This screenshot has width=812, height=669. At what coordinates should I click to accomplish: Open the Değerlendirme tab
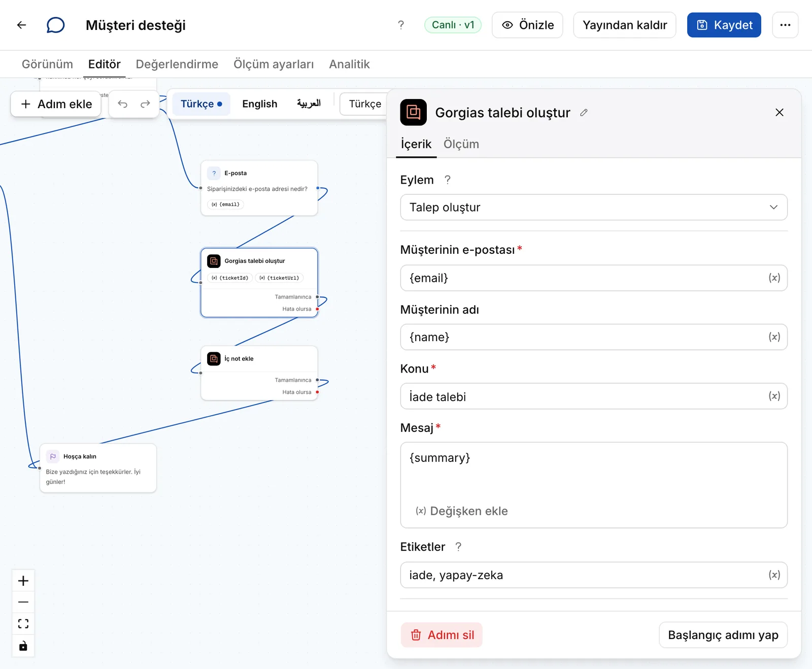[x=177, y=64]
